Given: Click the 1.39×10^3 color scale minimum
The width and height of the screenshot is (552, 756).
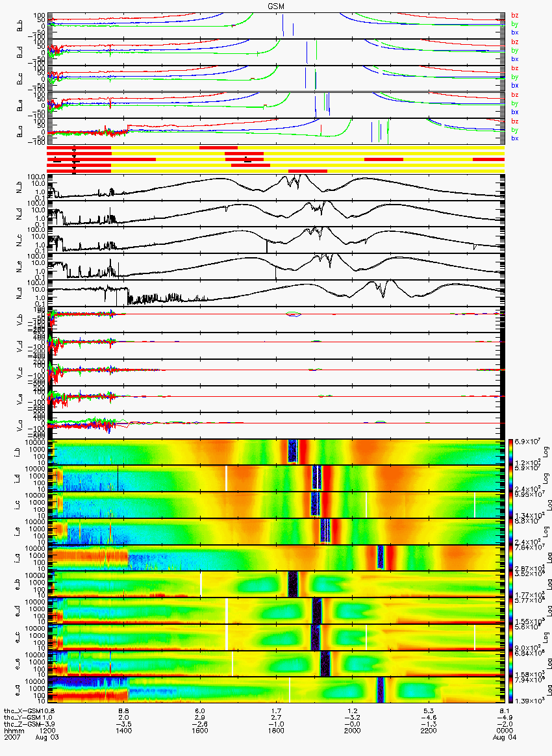Looking at the screenshot, I should click(x=529, y=699).
